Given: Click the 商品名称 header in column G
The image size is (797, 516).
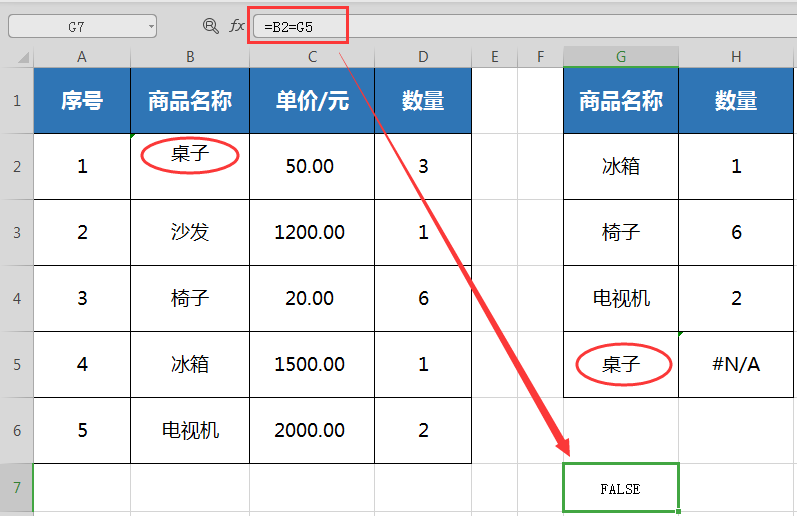Looking at the screenshot, I should (621, 101).
